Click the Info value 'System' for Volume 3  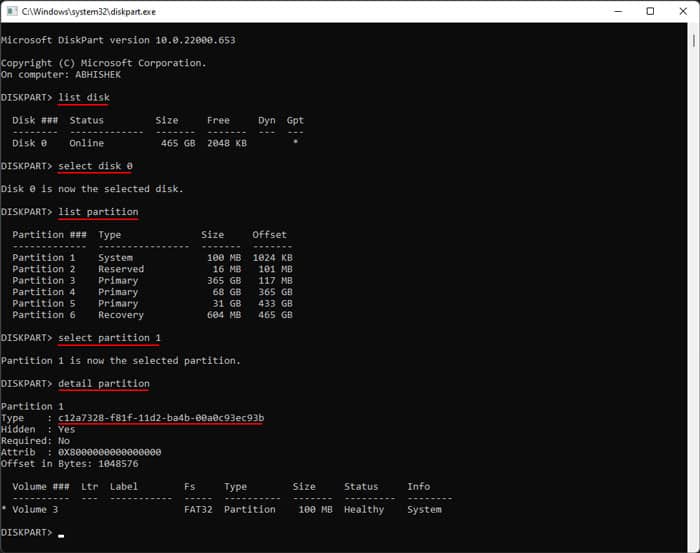(424, 510)
